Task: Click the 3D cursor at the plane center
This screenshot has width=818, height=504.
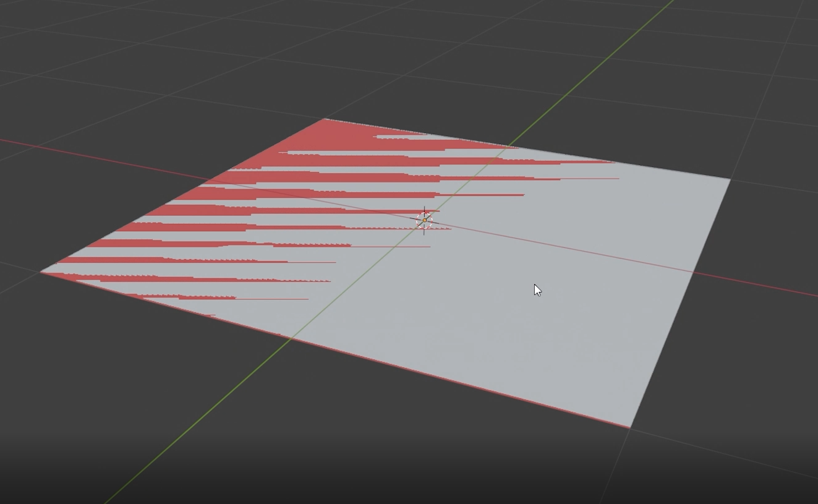Action: click(x=424, y=220)
